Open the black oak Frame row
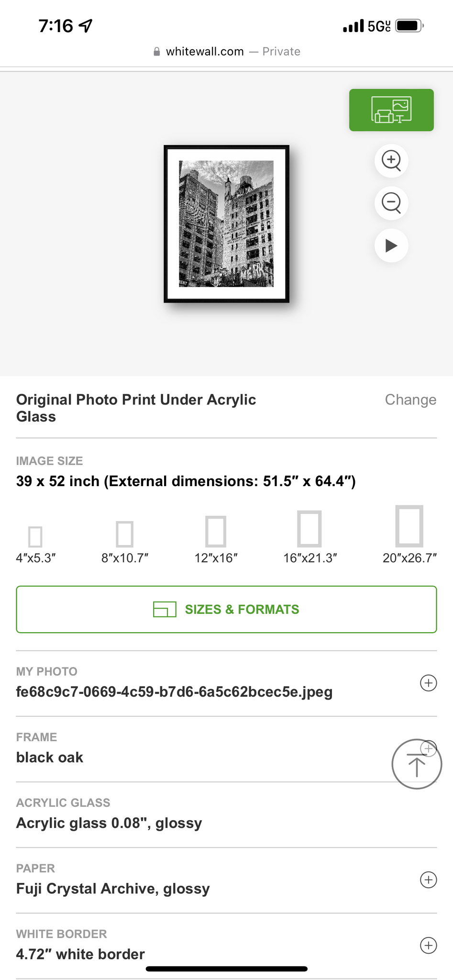453x980 pixels. [191, 749]
